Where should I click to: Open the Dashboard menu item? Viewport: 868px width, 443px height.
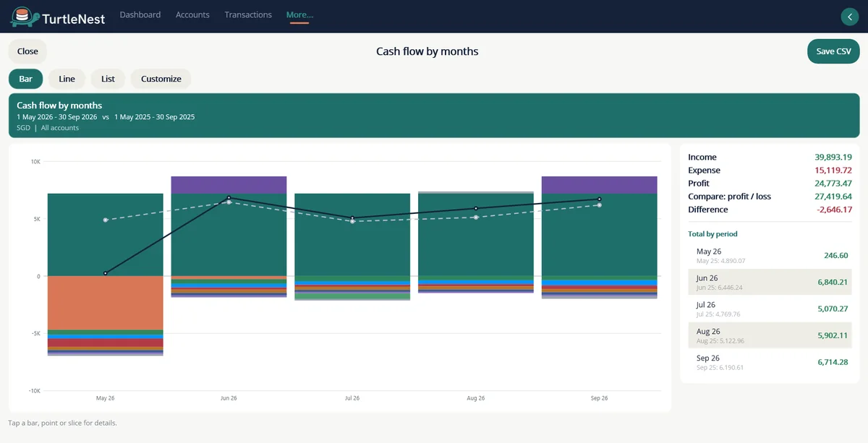pyautogui.click(x=140, y=14)
